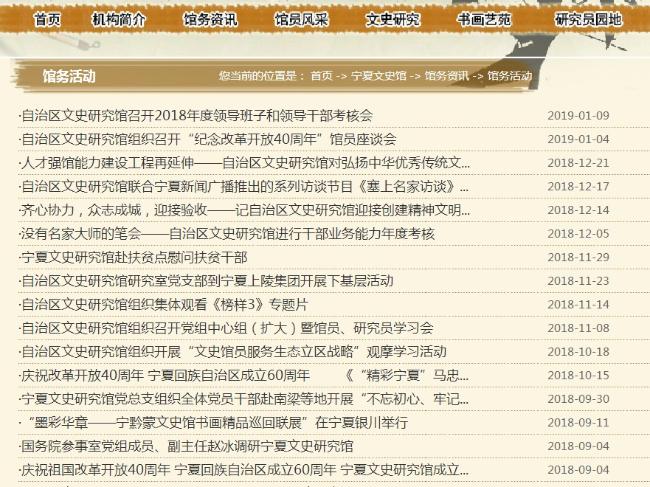Image resolution: width=650 pixels, height=487 pixels.
Task: Open article on 赴扶贫点慰问扶贫干部
Action: click(133, 257)
